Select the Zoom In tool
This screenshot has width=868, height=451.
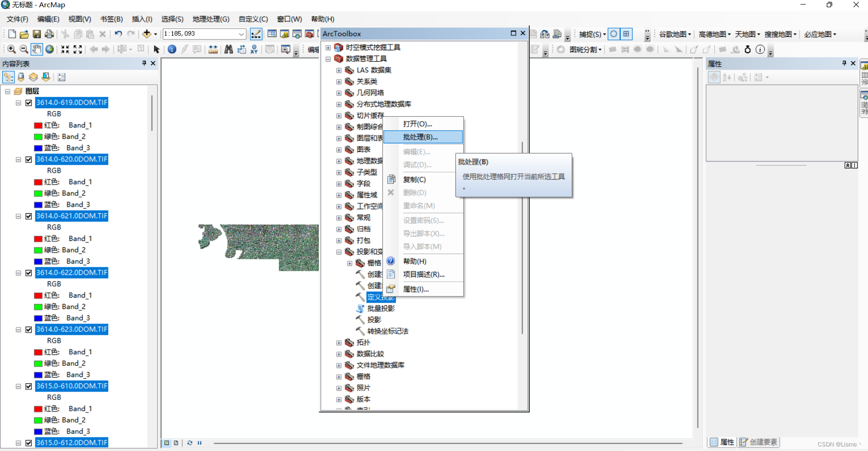(11, 49)
